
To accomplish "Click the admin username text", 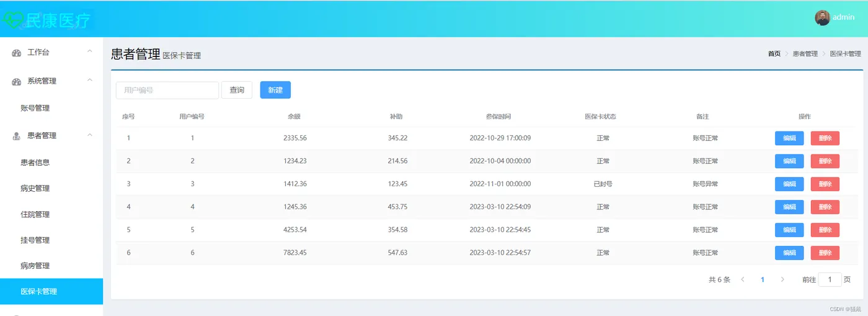I will [x=844, y=17].
